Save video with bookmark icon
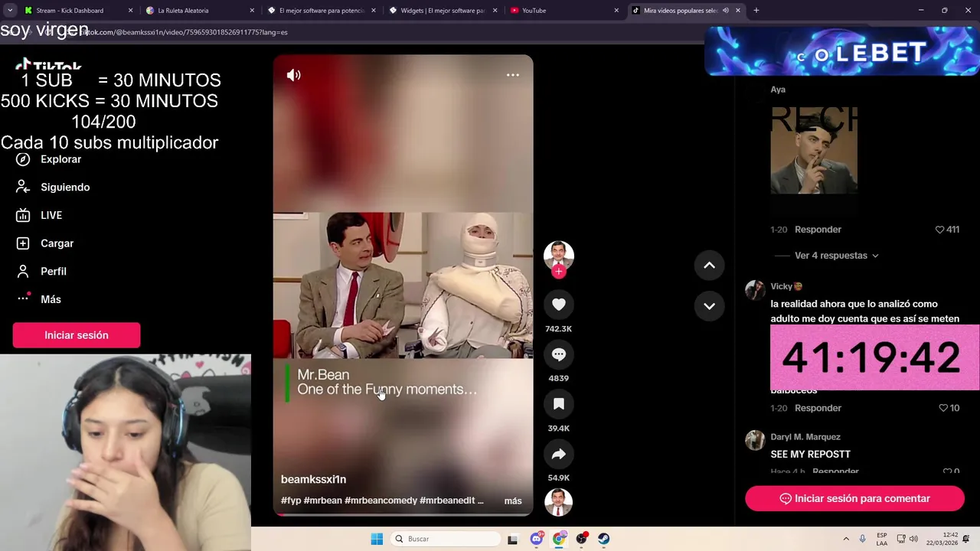 tap(559, 404)
